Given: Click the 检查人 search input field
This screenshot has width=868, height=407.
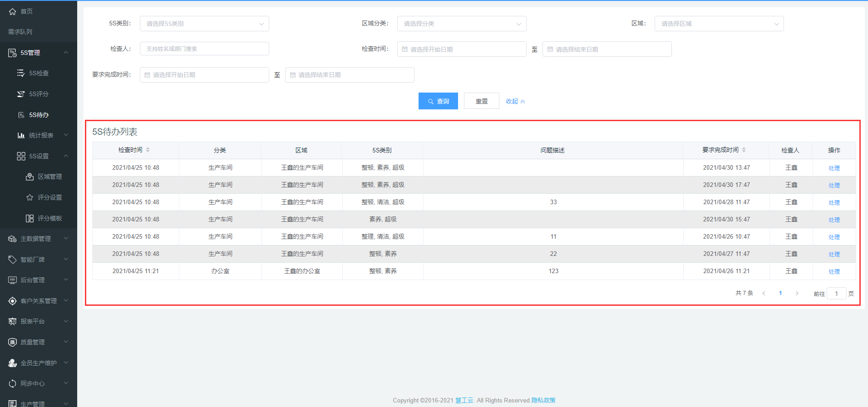Looking at the screenshot, I should 204,49.
